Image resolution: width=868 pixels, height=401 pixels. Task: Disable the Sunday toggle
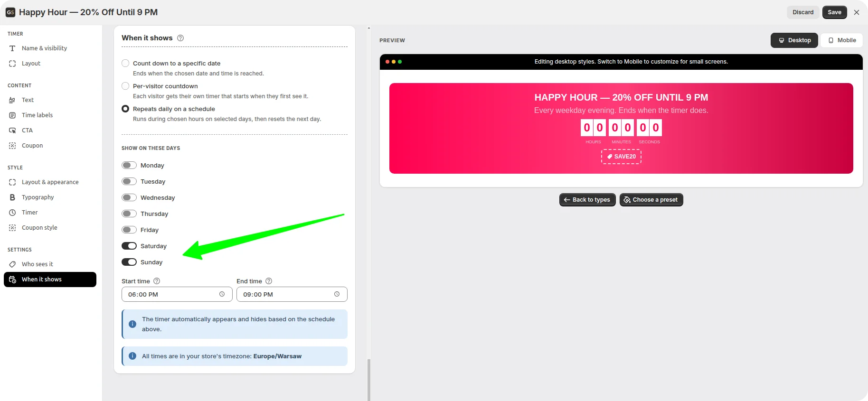click(x=129, y=262)
